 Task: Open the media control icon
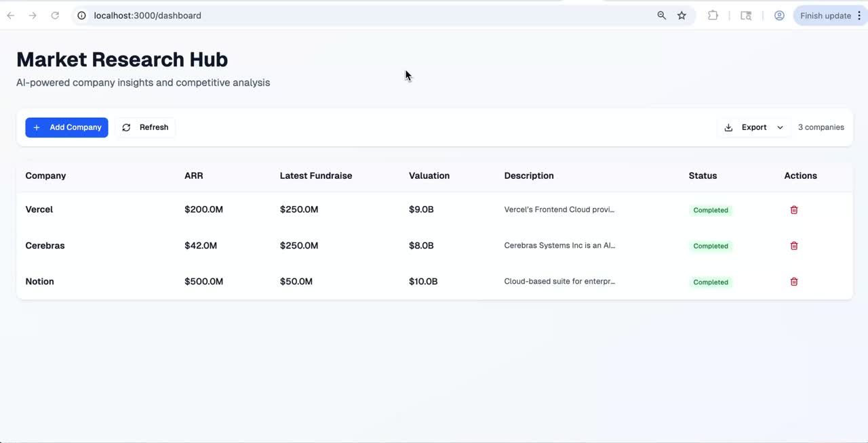tap(746, 16)
